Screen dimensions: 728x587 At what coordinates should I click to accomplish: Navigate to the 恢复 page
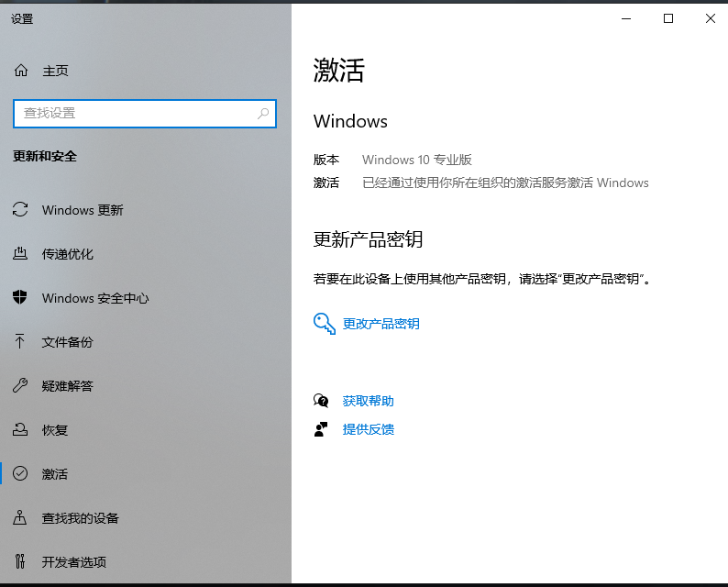point(55,430)
